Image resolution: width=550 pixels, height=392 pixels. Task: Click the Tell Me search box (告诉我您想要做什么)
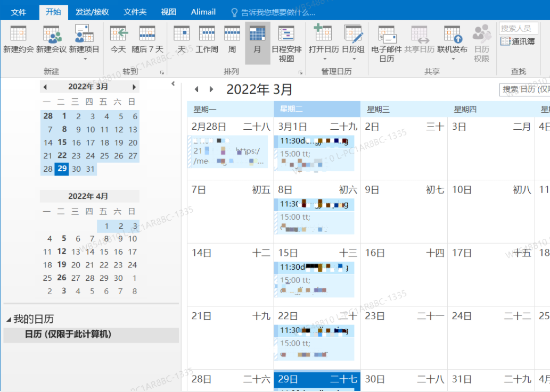point(274,13)
